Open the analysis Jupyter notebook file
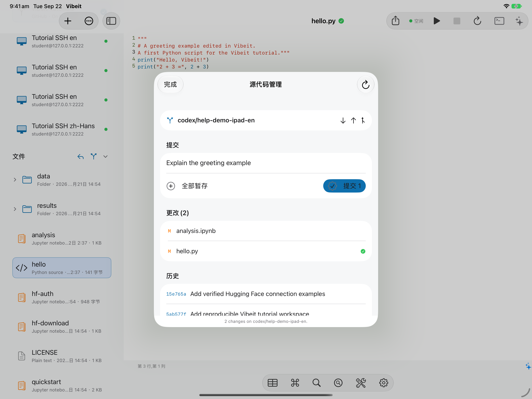 tap(62, 238)
